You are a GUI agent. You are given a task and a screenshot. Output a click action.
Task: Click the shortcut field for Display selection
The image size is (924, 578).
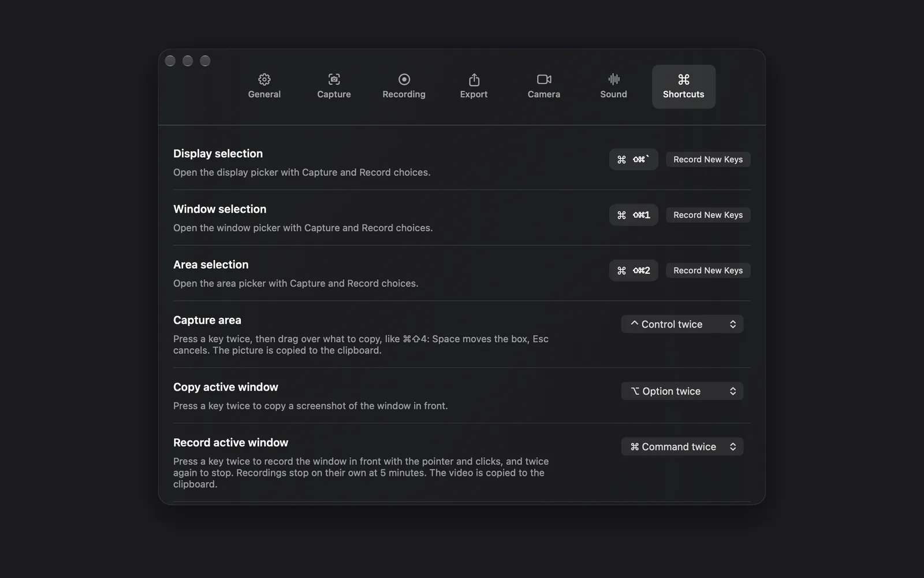tap(634, 160)
